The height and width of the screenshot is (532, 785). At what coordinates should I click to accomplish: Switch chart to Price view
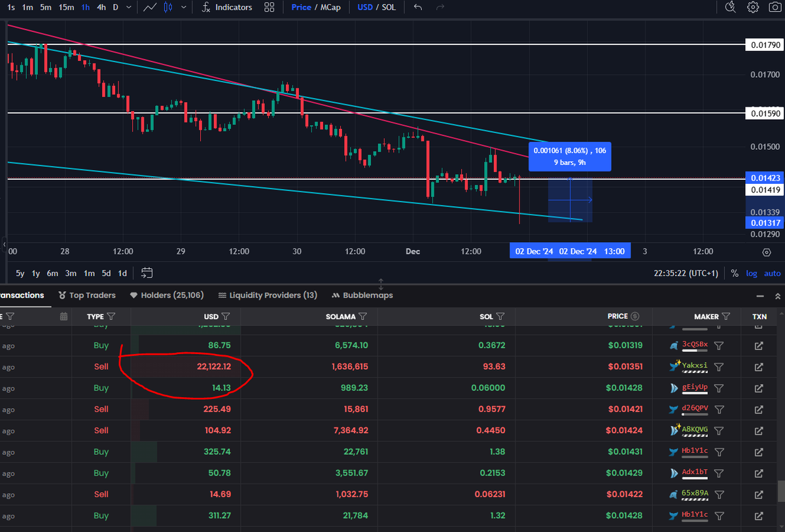(301, 7)
